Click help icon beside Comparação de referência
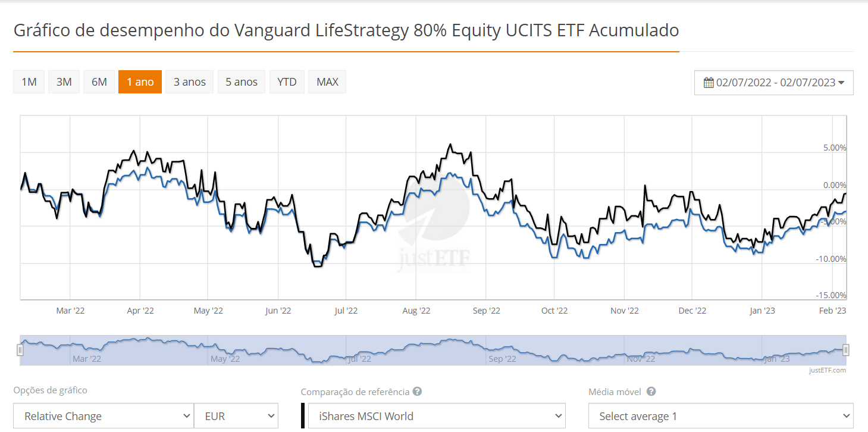This screenshot has width=868, height=432. [418, 392]
